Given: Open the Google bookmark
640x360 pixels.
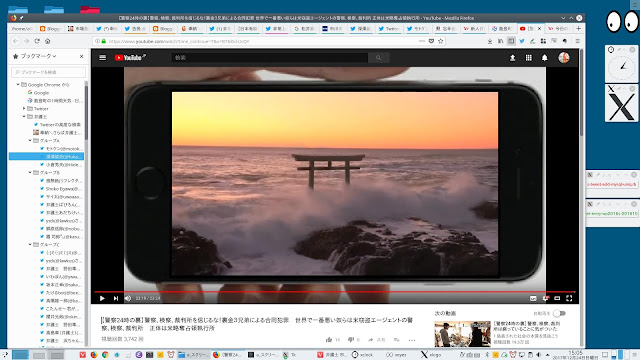Looking at the screenshot, I should pyautogui.click(x=38, y=93).
